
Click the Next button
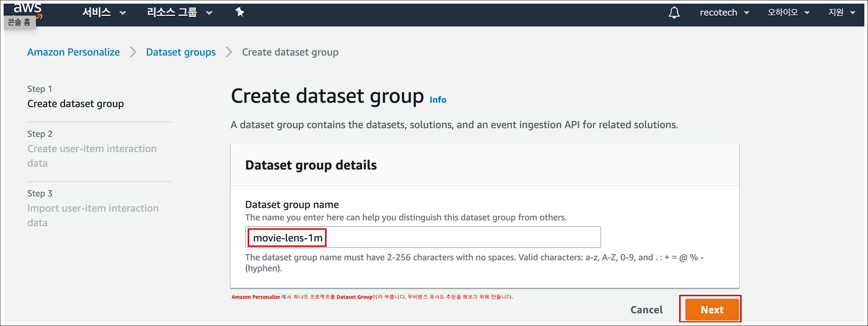[712, 310]
